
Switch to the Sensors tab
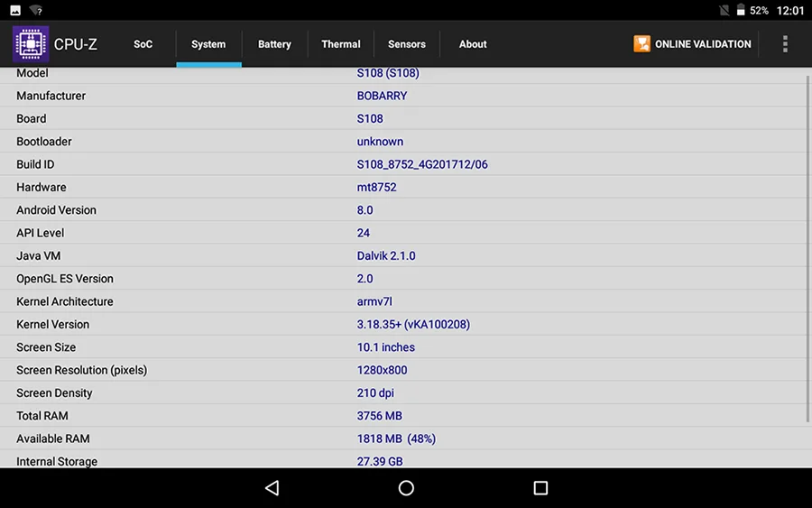(407, 44)
